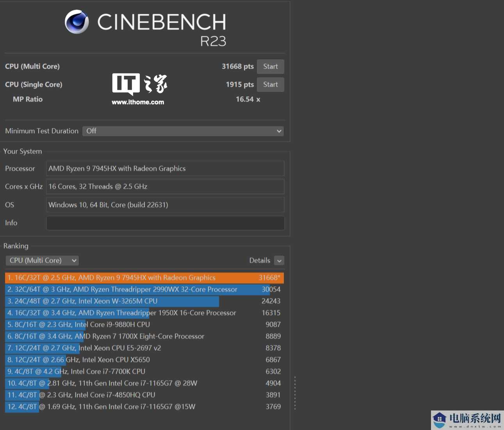Click the vertical dotted splitter handle
504x430 pixels.
(295, 393)
